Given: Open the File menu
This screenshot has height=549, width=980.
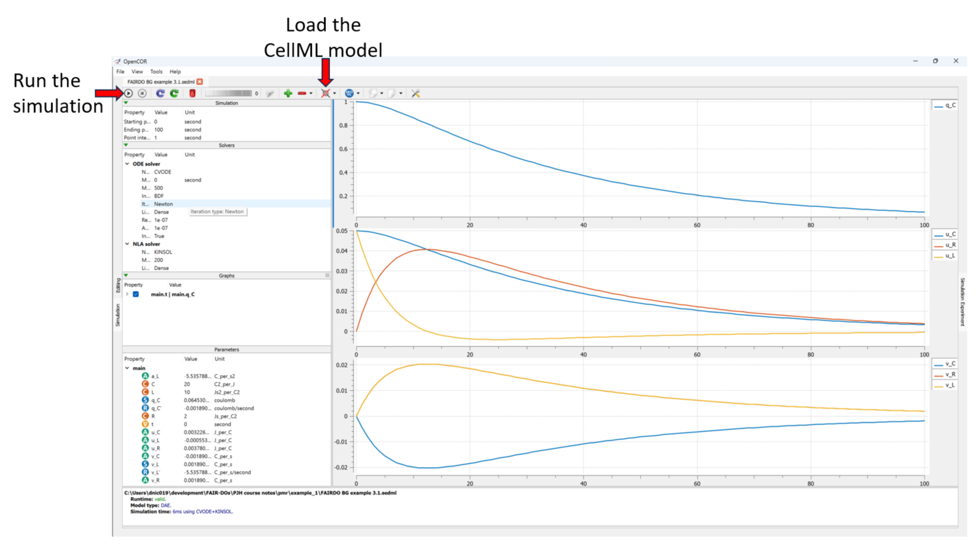Looking at the screenshot, I should [x=120, y=71].
